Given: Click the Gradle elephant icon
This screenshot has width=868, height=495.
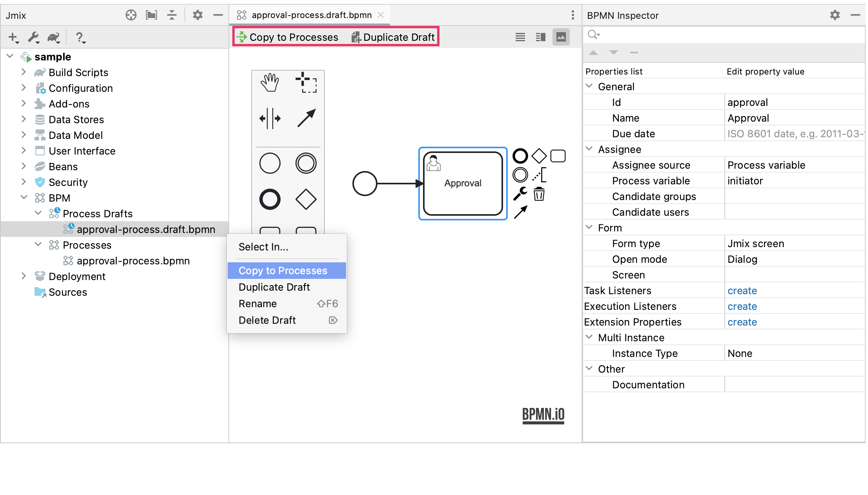Looking at the screenshot, I should [54, 37].
